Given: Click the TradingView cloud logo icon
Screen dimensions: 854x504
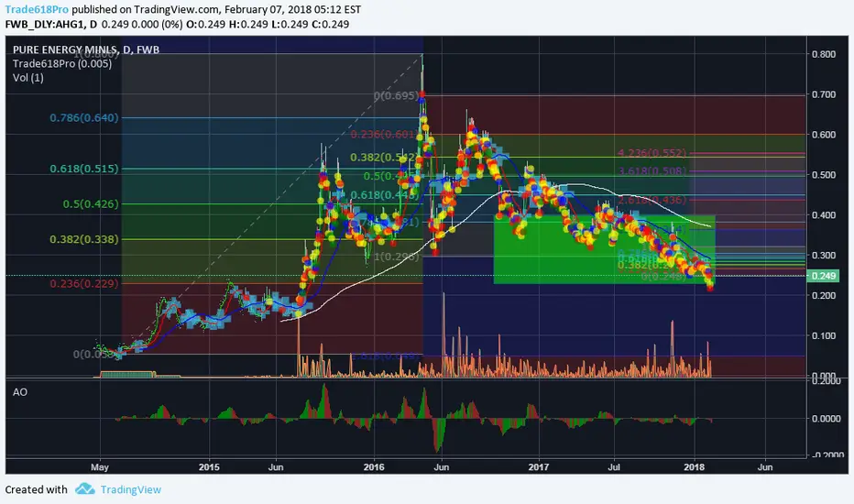Looking at the screenshot, I should [84, 488].
